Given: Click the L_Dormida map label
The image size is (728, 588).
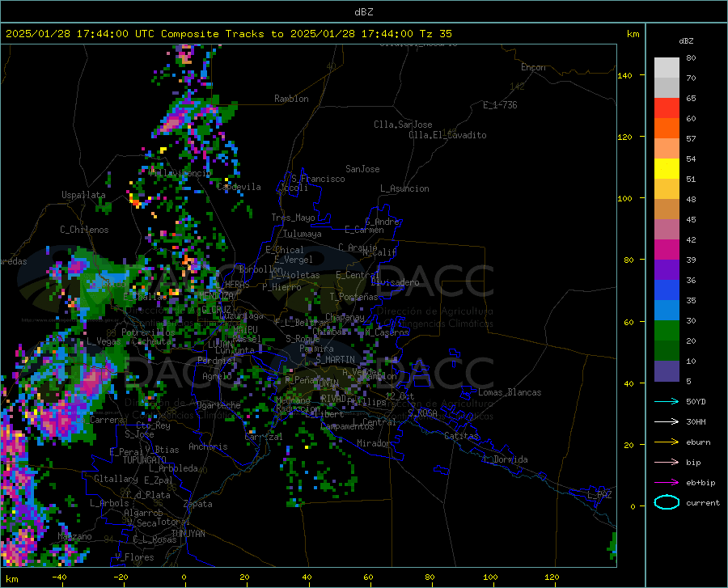Looking at the screenshot, I should click(505, 459).
